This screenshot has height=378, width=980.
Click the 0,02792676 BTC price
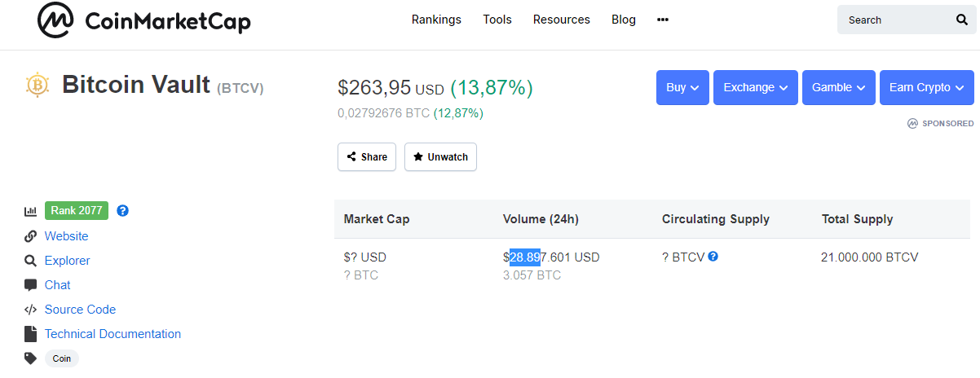click(383, 113)
